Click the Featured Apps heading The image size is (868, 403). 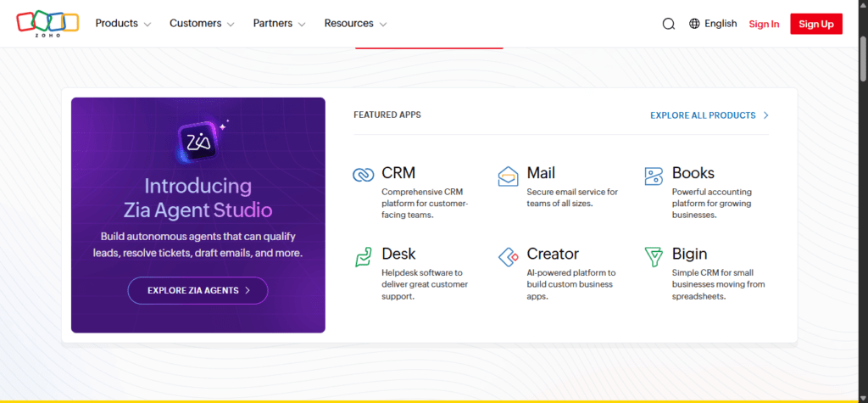387,115
